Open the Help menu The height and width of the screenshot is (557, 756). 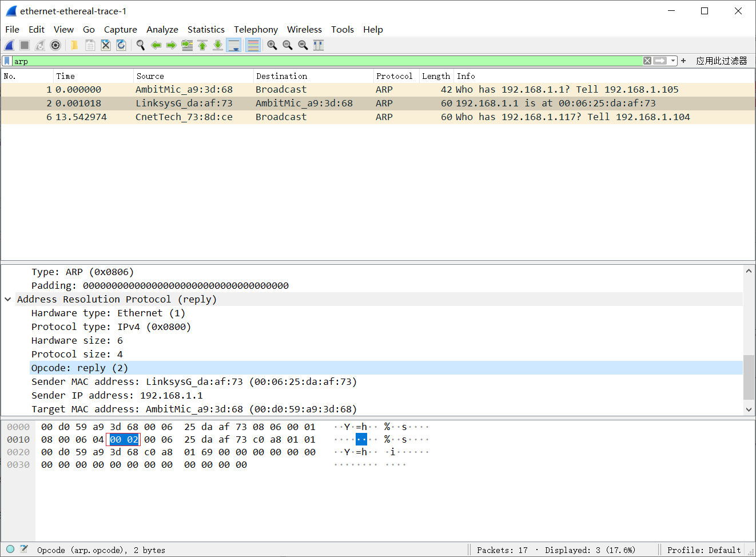[x=373, y=29]
